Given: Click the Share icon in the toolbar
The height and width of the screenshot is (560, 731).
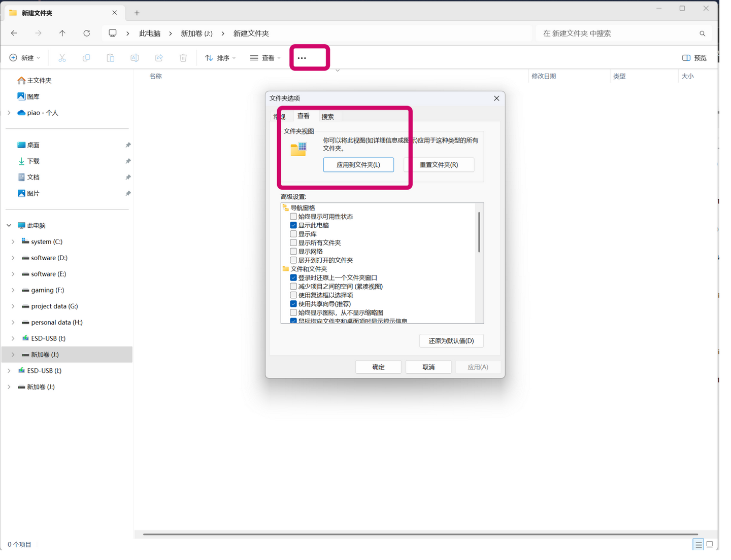Looking at the screenshot, I should (159, 57).
